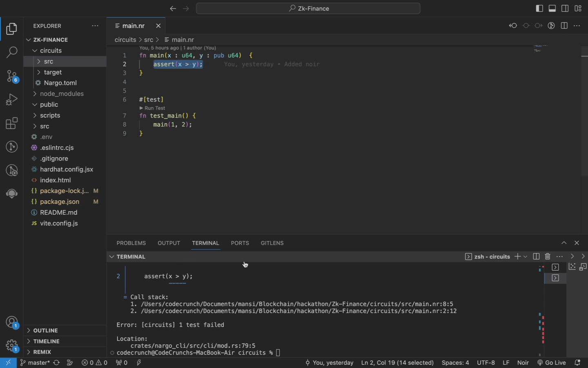The width and height of the screenshot is (588, 368).
Task: Click Spaces: 4 indentation setting
Action: [455, 363]
